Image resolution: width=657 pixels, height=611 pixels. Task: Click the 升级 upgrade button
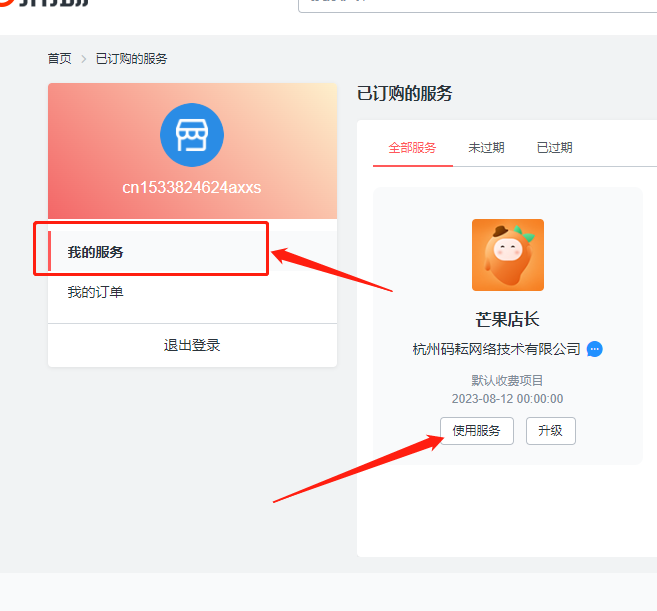pos(550,431)
